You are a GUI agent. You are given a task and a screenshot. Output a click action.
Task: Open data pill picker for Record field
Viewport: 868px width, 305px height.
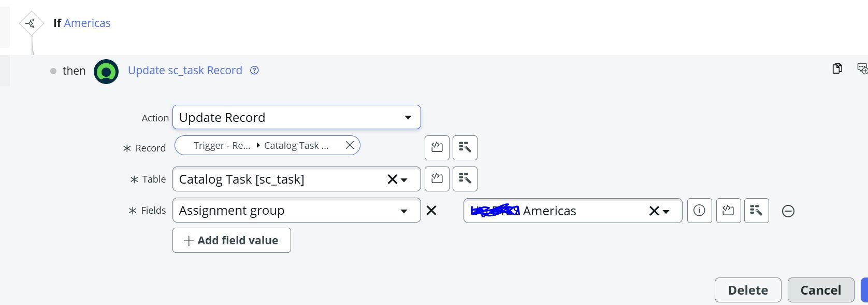[x=465, y=148]
